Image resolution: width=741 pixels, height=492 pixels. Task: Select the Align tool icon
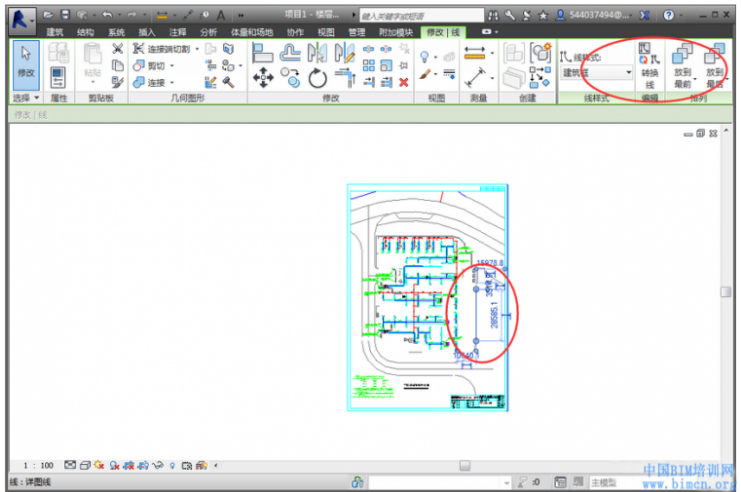[262, 52]
